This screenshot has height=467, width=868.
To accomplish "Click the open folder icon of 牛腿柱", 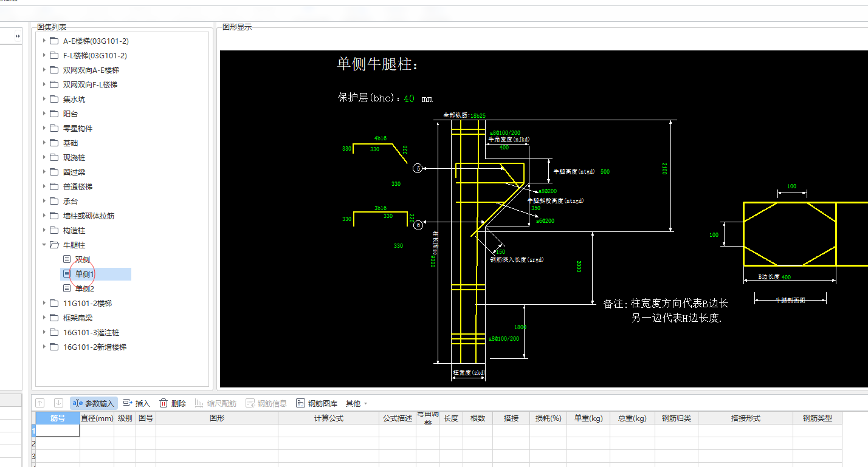I will point(54,245).
